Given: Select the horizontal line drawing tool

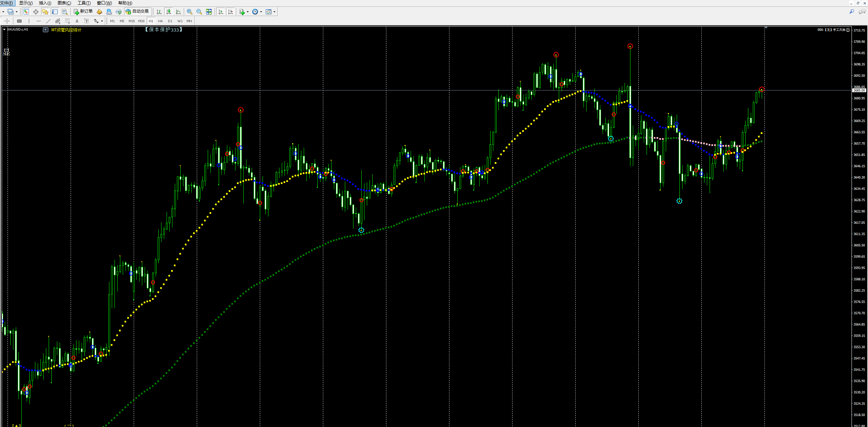Looking at the screenshot, I should [x=38, y=21].
